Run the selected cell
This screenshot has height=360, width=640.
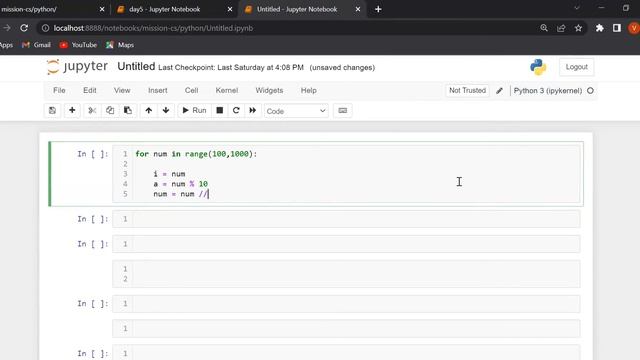194,111
